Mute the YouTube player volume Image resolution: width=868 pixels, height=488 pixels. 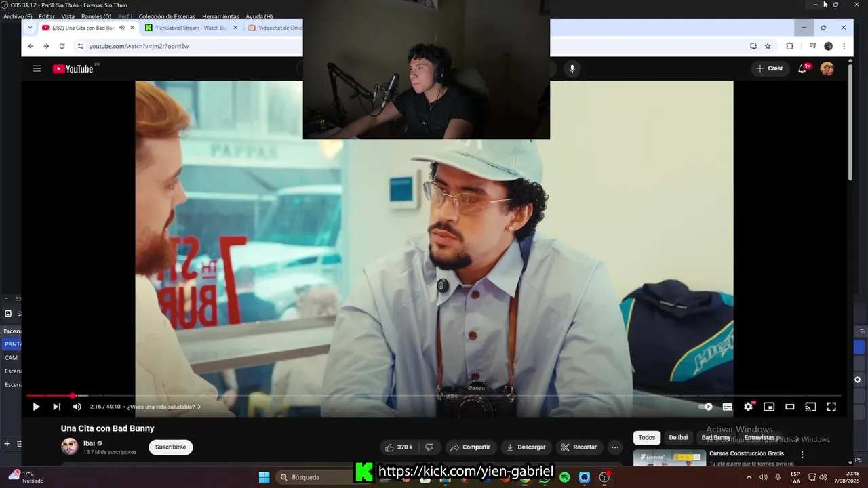pos(77,407)
